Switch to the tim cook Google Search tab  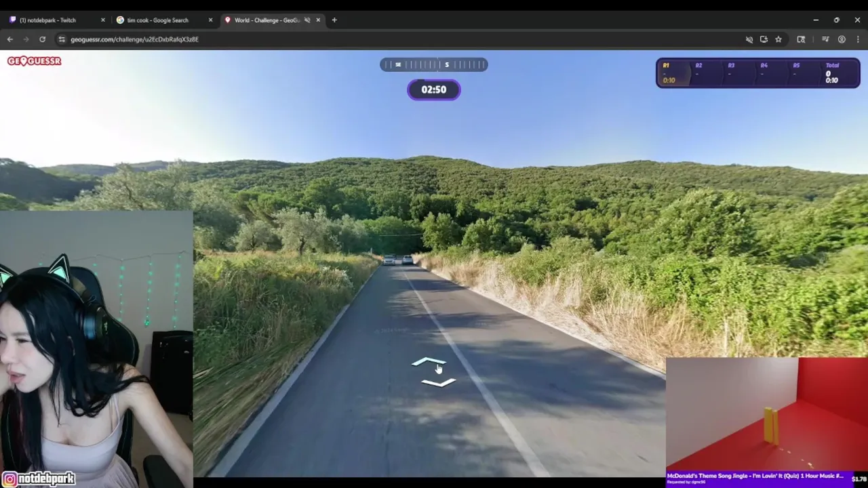point(164,20)
